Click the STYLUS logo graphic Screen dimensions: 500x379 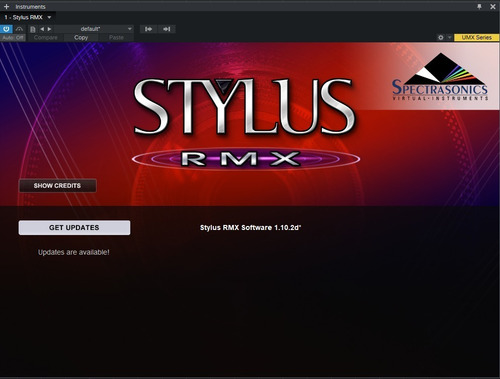point(244,106)
